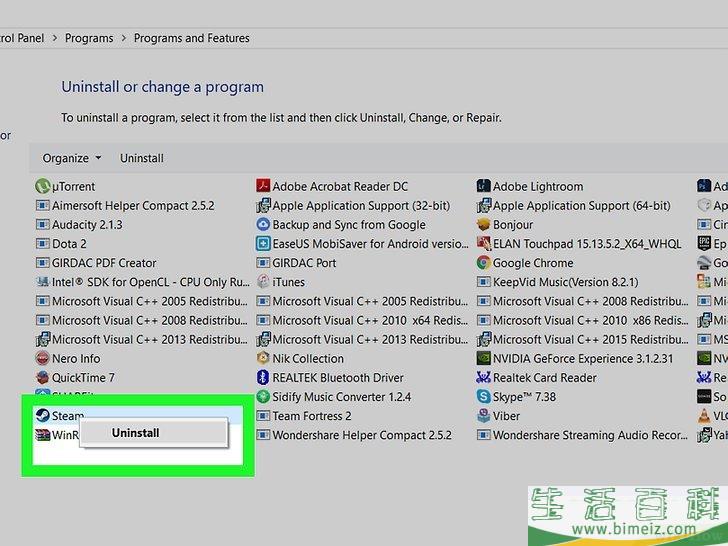Screen dimensions: 728x546
Task: Navigate to Programs in breadcrumb
Action: click(x=89, y=38)
